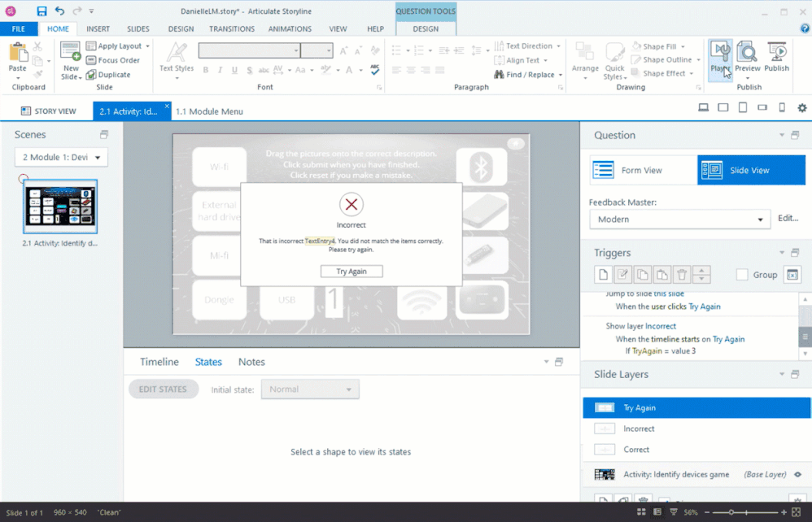The height and width of the screenshot is (522, 812).
Task: Switch to the Timeline panel tab
Action: coord(159,362)
